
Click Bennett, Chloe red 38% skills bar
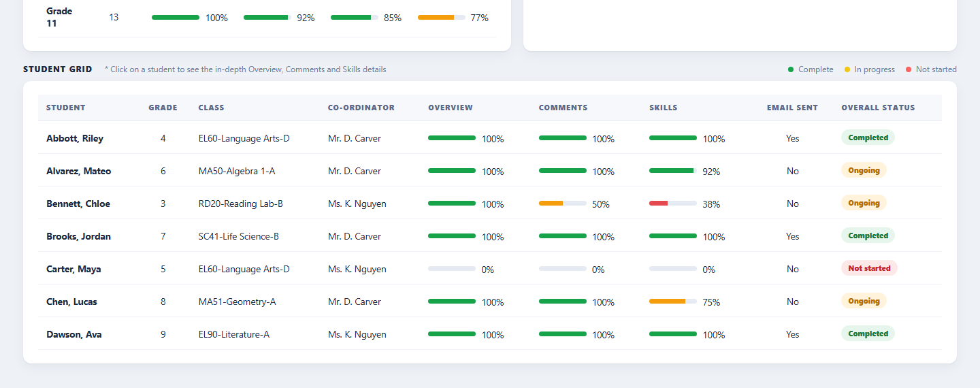[x=673, y=203]
